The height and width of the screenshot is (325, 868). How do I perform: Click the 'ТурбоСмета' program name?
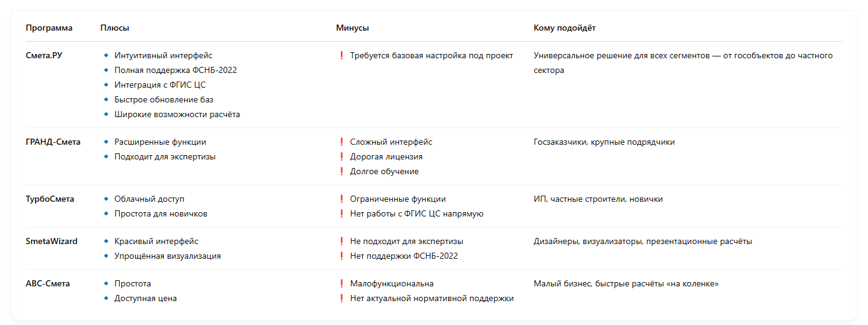(x=50, y=199)
